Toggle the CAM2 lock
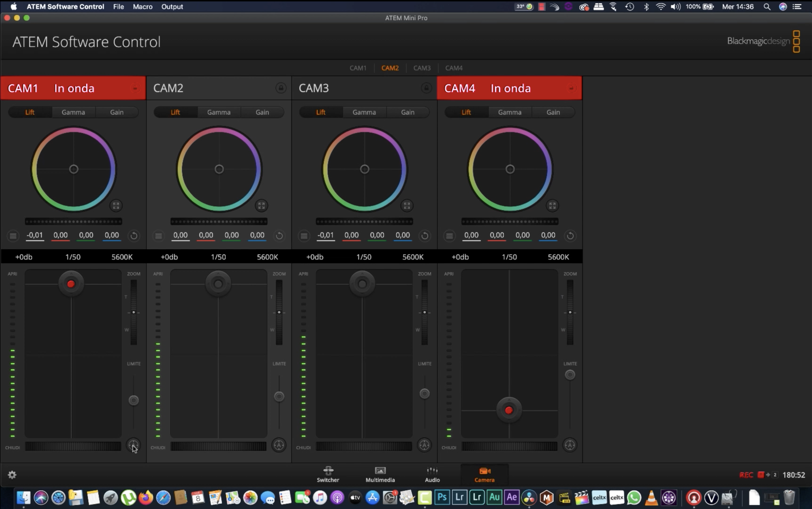This screenshot has width=812, height=509. click(281, 88)
